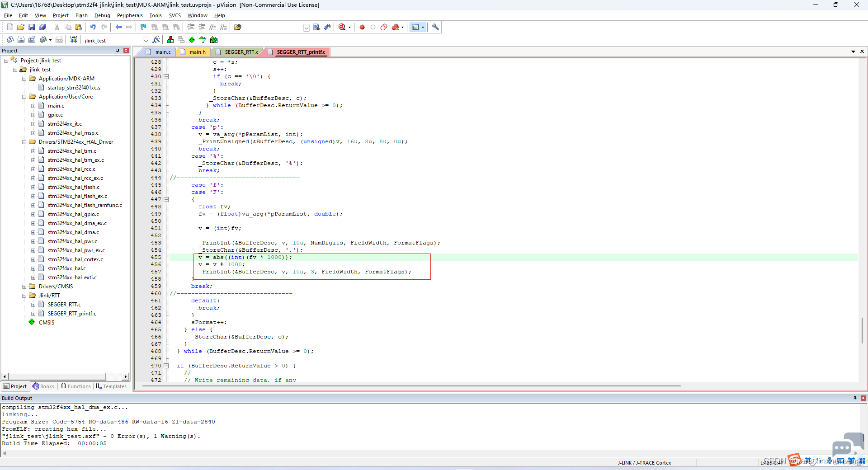The height and width of the screenshot is (470, 868).
Task: Open Pack Installer icon
Action: pyautogui.click(x=214, y=40)
